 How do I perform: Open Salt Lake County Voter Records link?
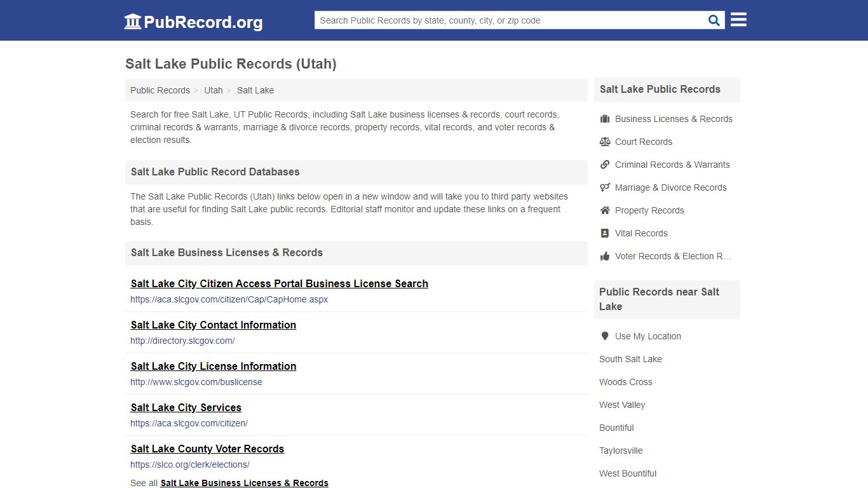pyautogui.click(x=207, y=449)
